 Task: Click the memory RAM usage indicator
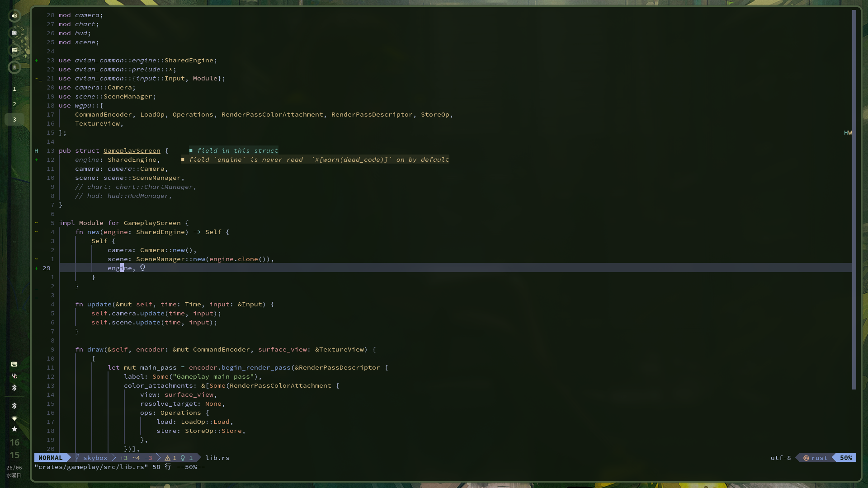(x=14, y=50)
